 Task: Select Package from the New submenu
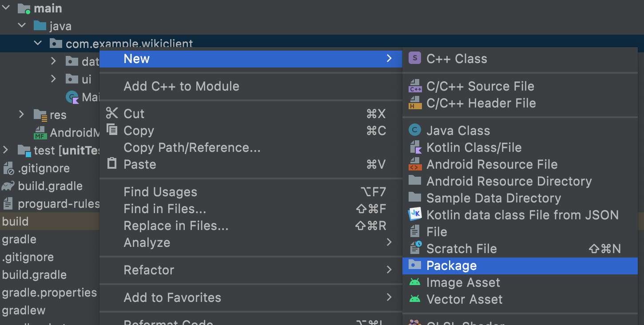coord(451,266)
